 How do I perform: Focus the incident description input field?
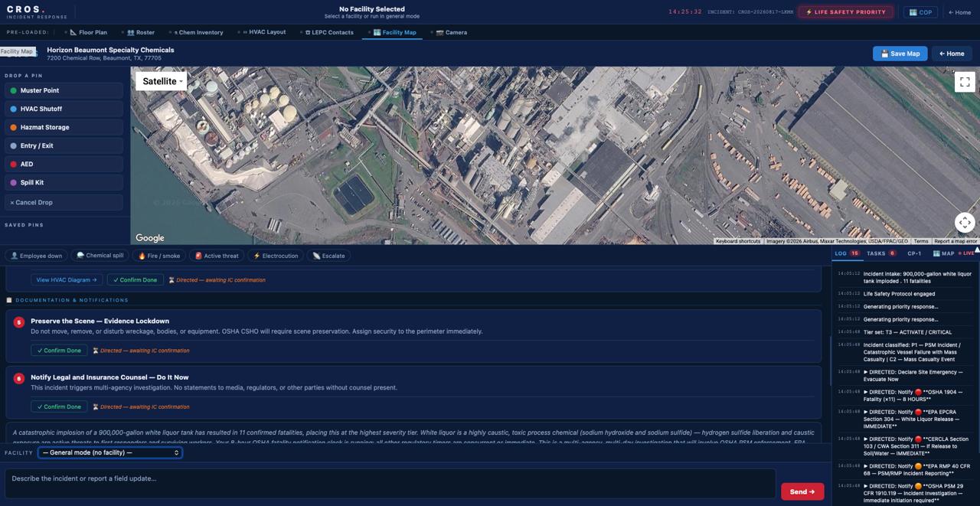(x=390, y=483)
